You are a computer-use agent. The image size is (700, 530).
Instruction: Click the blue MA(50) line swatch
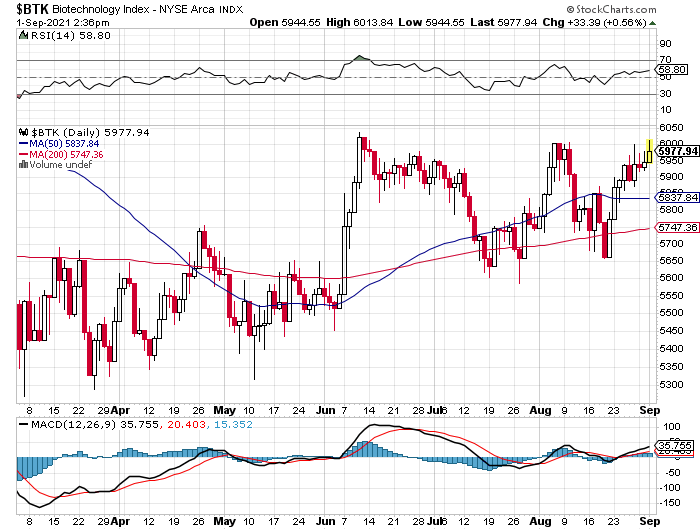(23, 143)
